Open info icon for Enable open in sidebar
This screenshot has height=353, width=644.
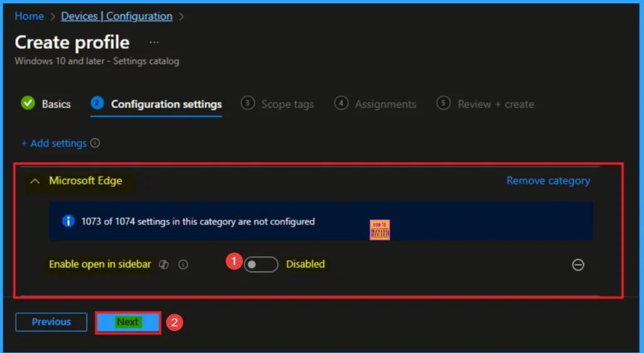183,264
